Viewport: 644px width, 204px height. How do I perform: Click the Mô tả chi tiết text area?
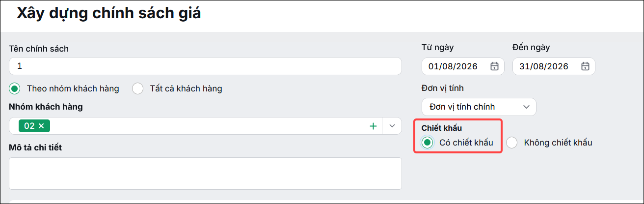pyautogui.click(x=205, y=174)
